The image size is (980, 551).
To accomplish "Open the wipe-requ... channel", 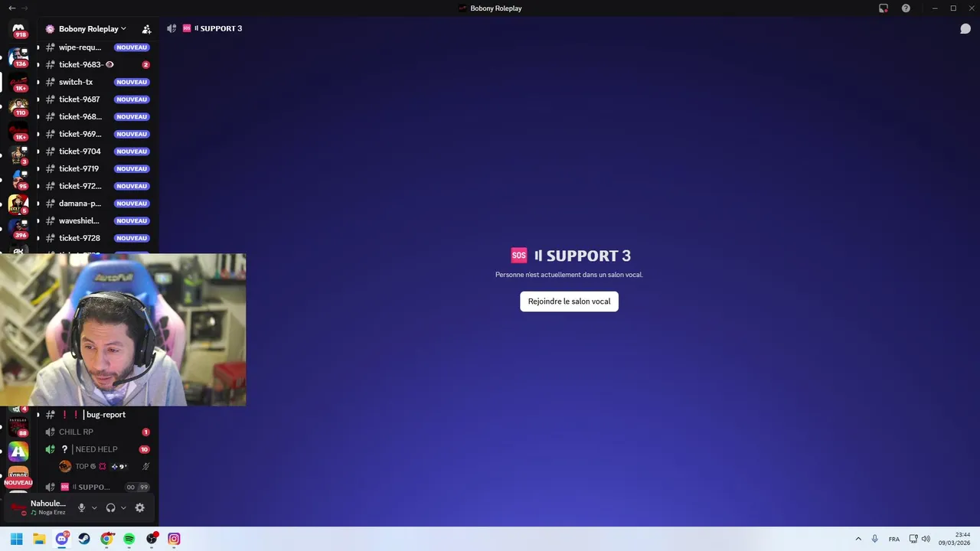I will click(x=97, y=47).
